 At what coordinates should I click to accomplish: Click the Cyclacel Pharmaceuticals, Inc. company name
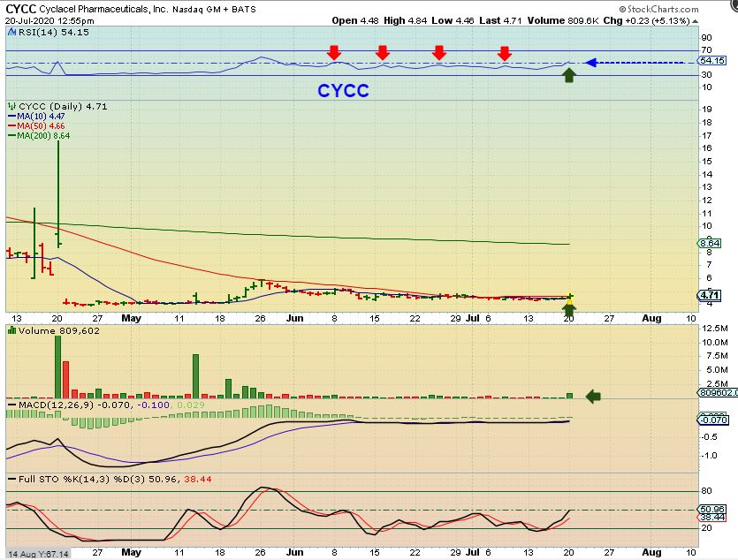[103, 9]
